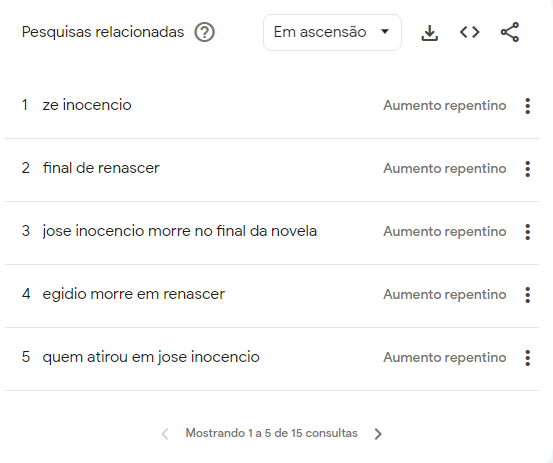
Task: Select Aumento repentino for egidio morre row
Action: coord(445,294)
